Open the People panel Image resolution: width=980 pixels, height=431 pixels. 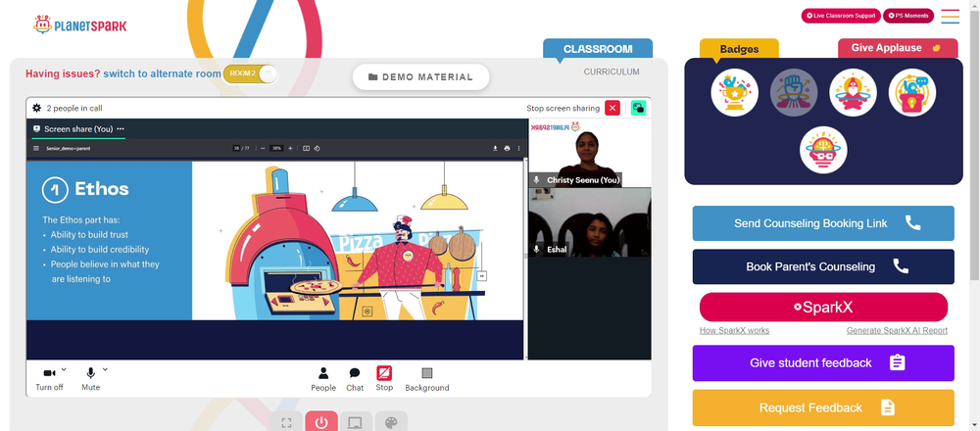point(323,380)
